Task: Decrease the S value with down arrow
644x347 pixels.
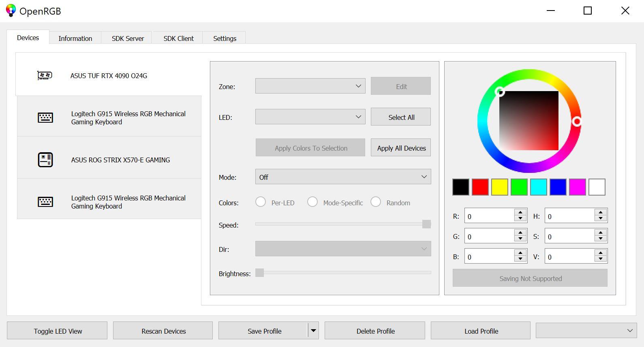Action: tap(601, 239)
